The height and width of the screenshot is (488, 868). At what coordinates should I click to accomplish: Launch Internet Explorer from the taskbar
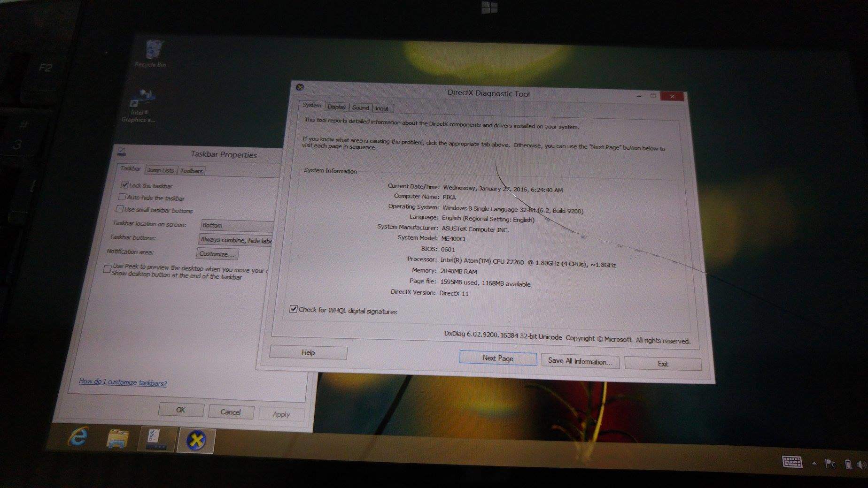point(78,437)
